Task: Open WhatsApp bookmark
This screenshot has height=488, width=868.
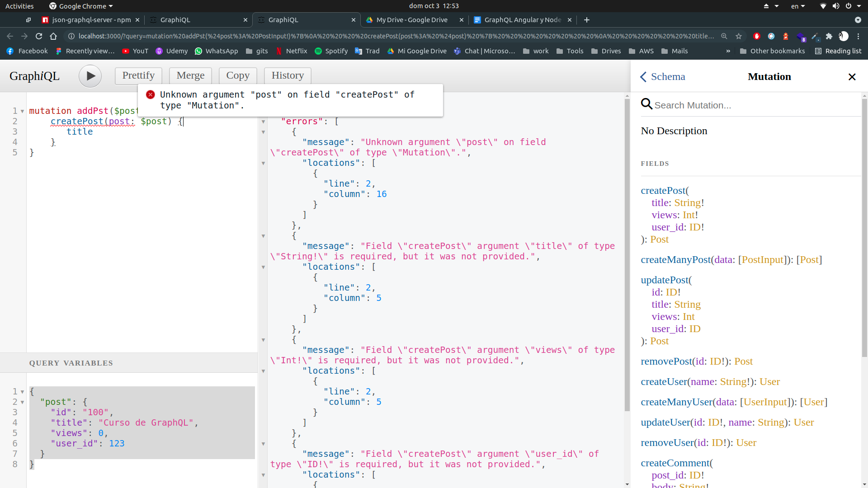Action: coord(216,51)
